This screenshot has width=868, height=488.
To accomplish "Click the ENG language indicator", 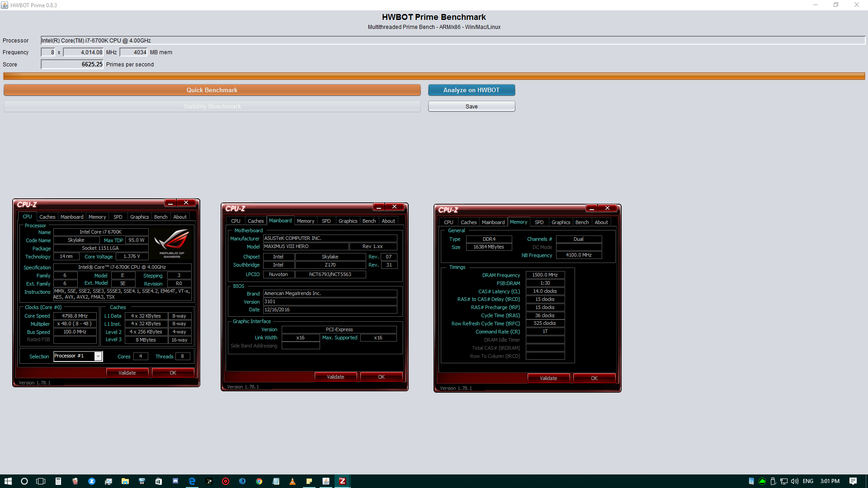I will (808, 481).
